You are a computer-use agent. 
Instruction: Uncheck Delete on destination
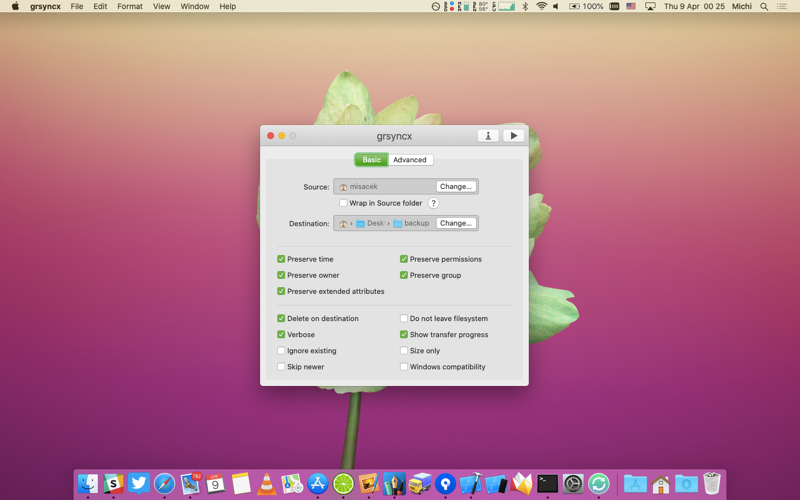coord(281,319)
